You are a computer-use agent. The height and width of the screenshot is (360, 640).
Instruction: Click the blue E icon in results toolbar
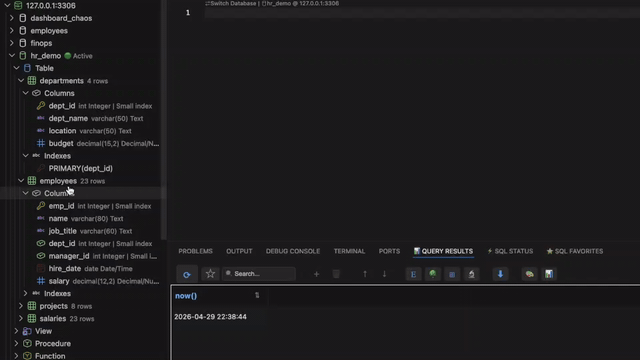coord(413,274)
